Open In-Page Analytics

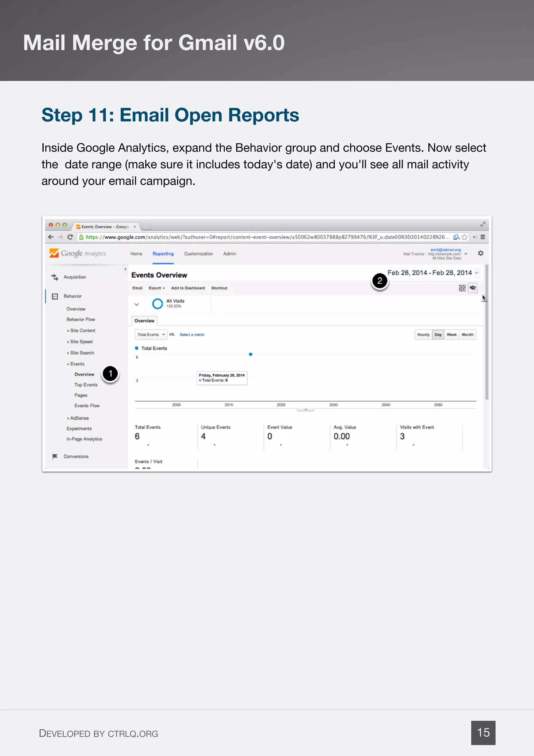(84, 439)
